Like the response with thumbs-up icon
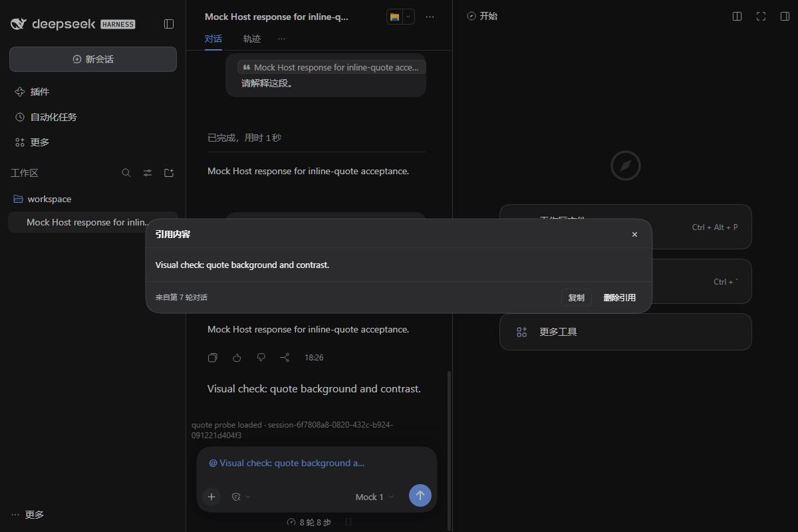This screenshot has width=798, height=532. tap(237, 358)
